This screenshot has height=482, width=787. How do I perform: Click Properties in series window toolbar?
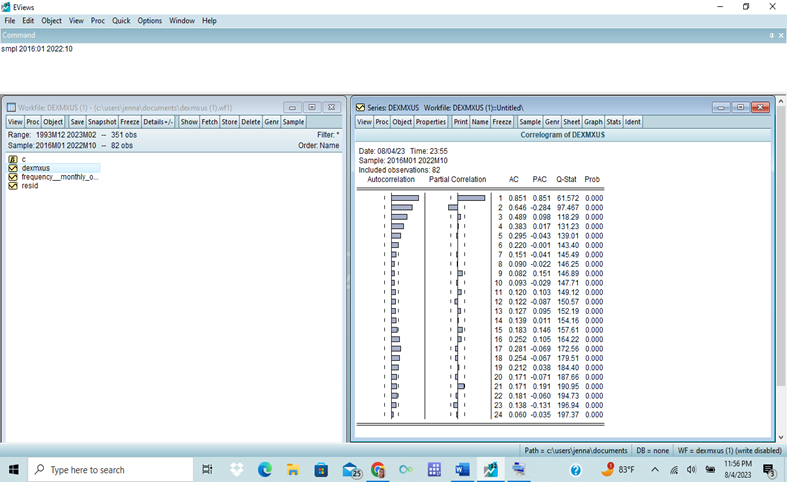click(431, 122)
